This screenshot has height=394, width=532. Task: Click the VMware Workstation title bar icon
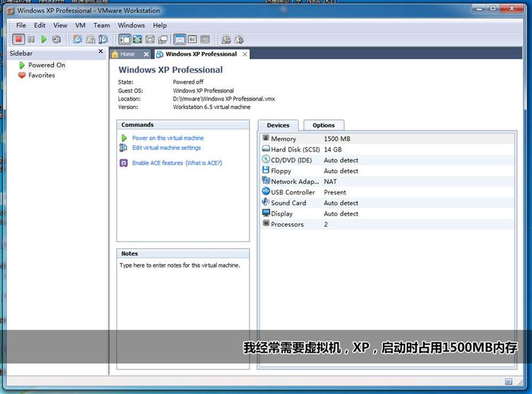pyautogui.click(x=11, y=11)
